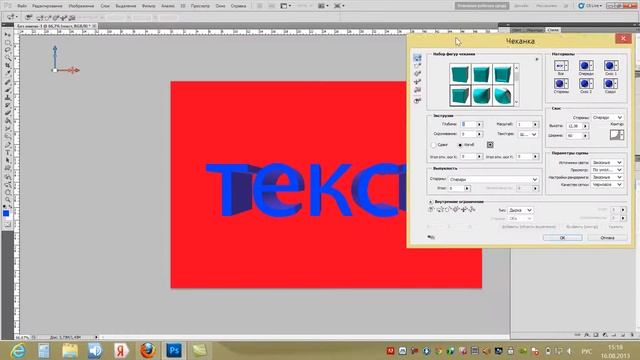Open the Справка menu
Viewport: 640px width, 360px height.
(x=238, y=6)
